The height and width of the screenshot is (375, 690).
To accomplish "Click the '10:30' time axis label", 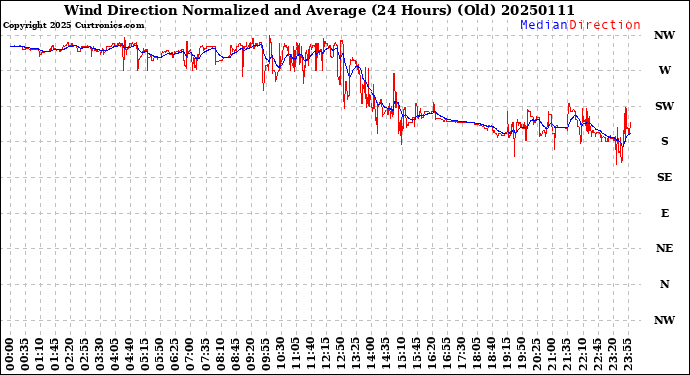I will [281, 355].
